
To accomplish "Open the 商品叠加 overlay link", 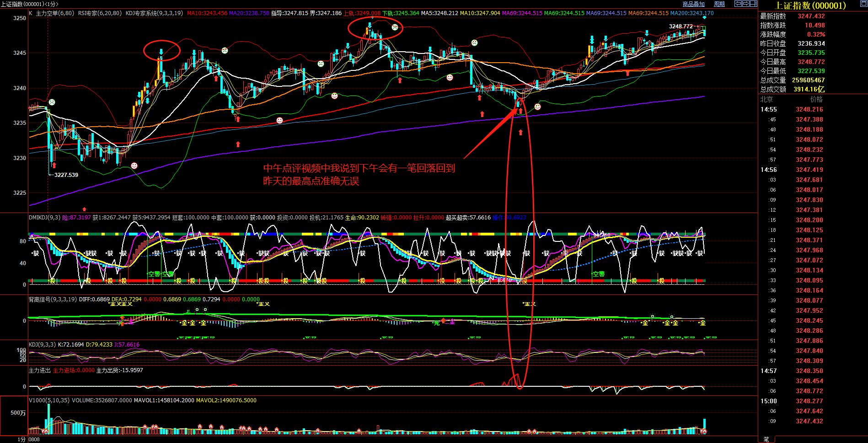I will click(693, 4).
